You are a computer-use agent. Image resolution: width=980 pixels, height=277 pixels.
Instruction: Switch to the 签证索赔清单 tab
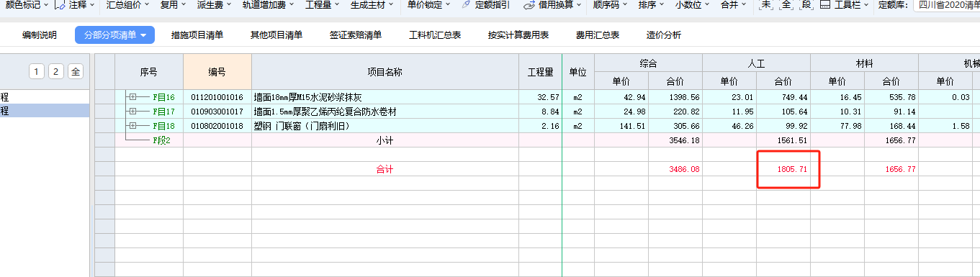click(356, 35)
